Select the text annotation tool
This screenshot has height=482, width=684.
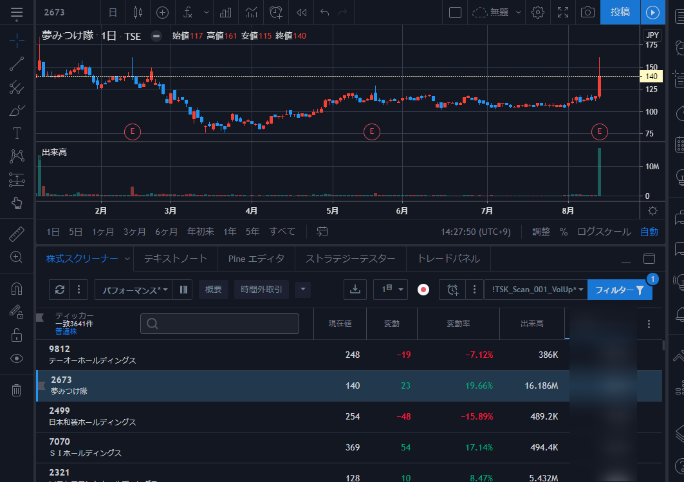[16, 133]
